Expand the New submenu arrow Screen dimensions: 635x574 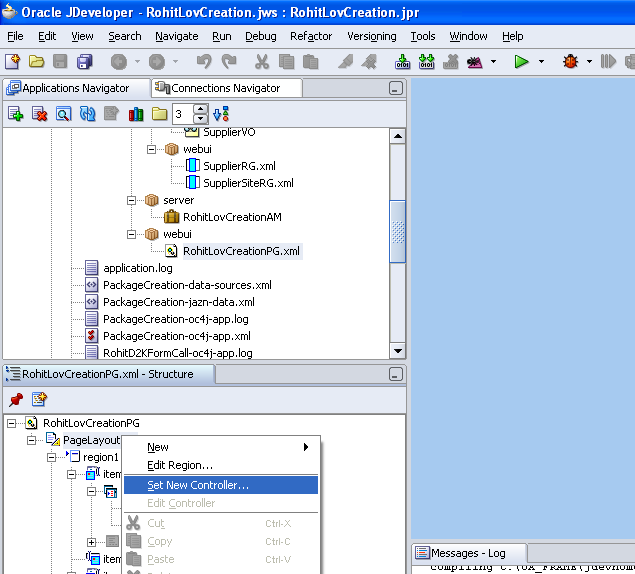306,447
